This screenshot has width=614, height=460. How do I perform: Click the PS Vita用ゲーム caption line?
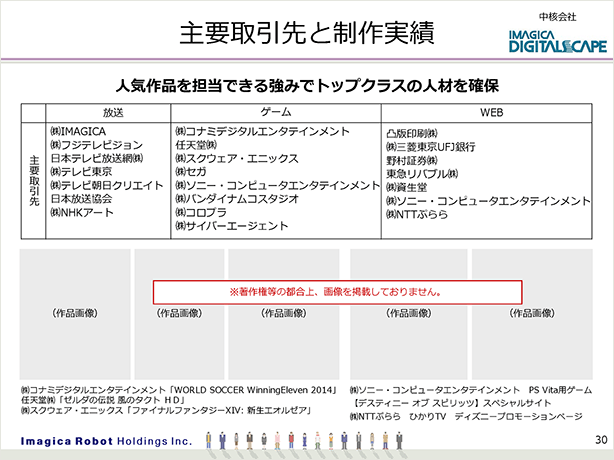(x=471, y=390)
